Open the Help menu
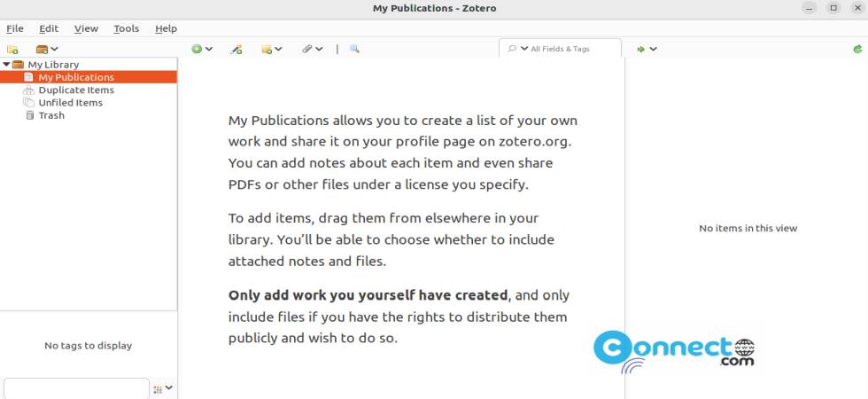 click(167, 28)
